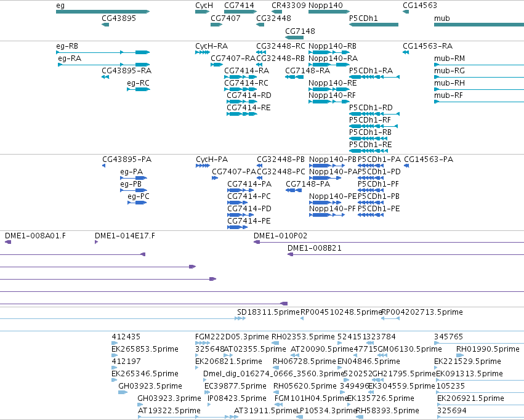
Task: Select the eg-RA transcript label
Action: tap(70, 59)
